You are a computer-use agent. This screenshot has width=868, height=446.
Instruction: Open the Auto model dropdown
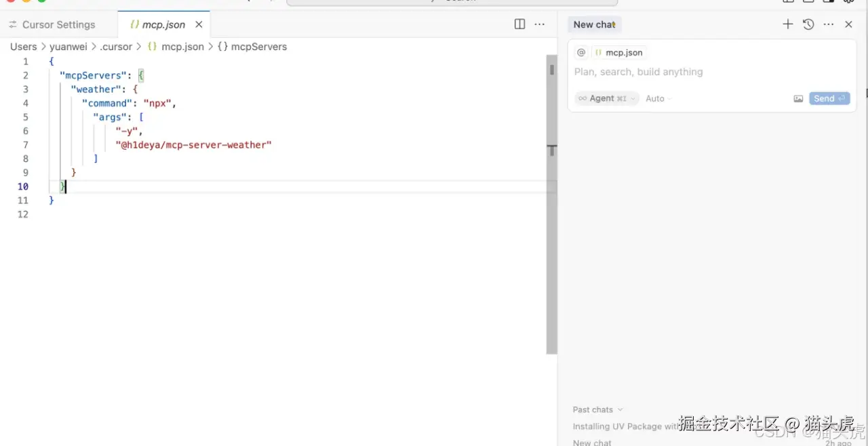pos(658,98)
